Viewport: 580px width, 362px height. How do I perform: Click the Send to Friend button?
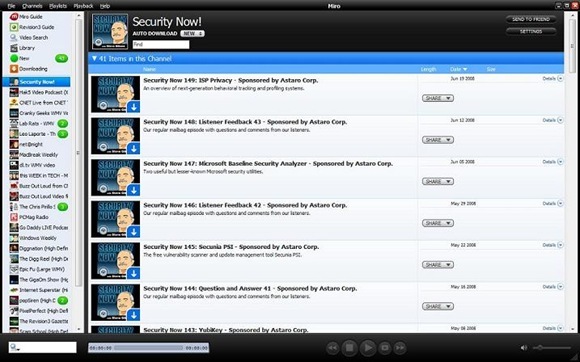pos(531,19)
